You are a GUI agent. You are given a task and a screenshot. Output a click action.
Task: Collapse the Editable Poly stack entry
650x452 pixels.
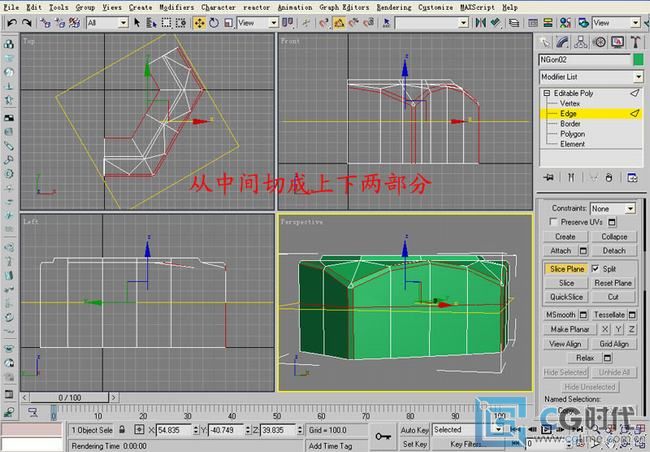pyautogui.click(x=547, y=93)
